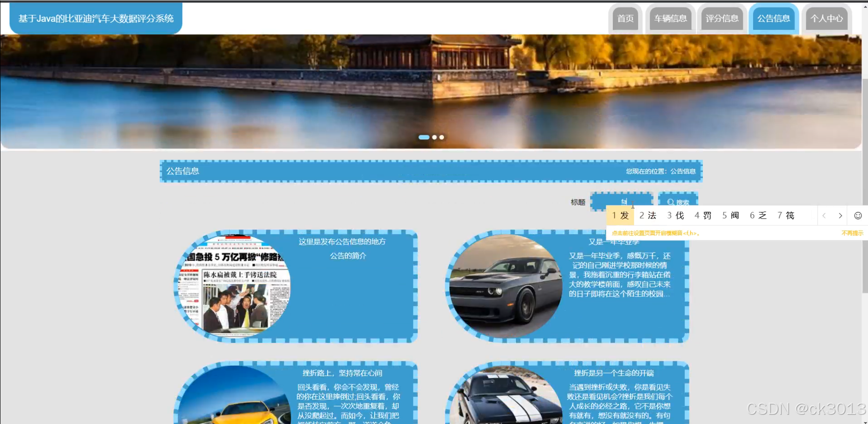Click the 公告信息 section header title

(x=183, y=171)
